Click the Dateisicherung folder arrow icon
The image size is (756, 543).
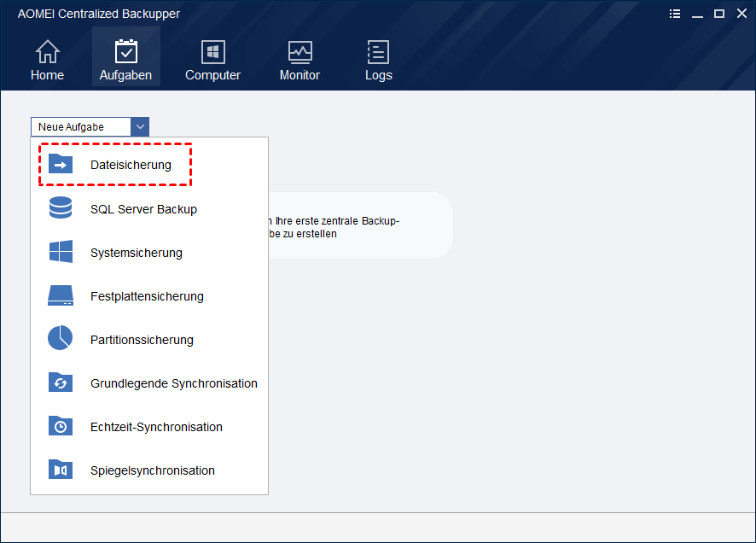pyautogui.click(x=61, y=164)
